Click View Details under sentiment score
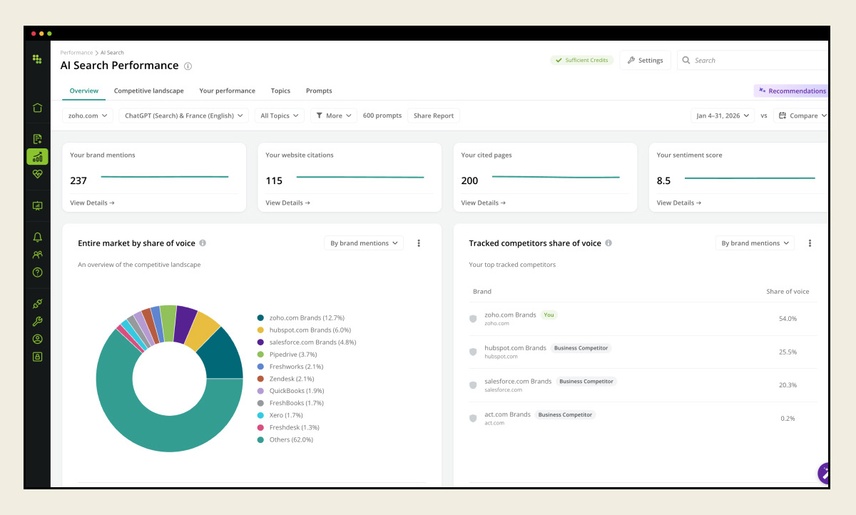 679,203
